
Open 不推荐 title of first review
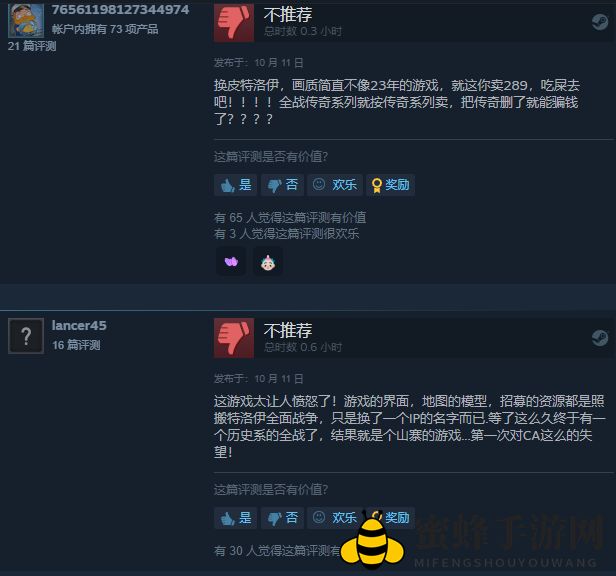pyautogui.click(x=288, y=15)
